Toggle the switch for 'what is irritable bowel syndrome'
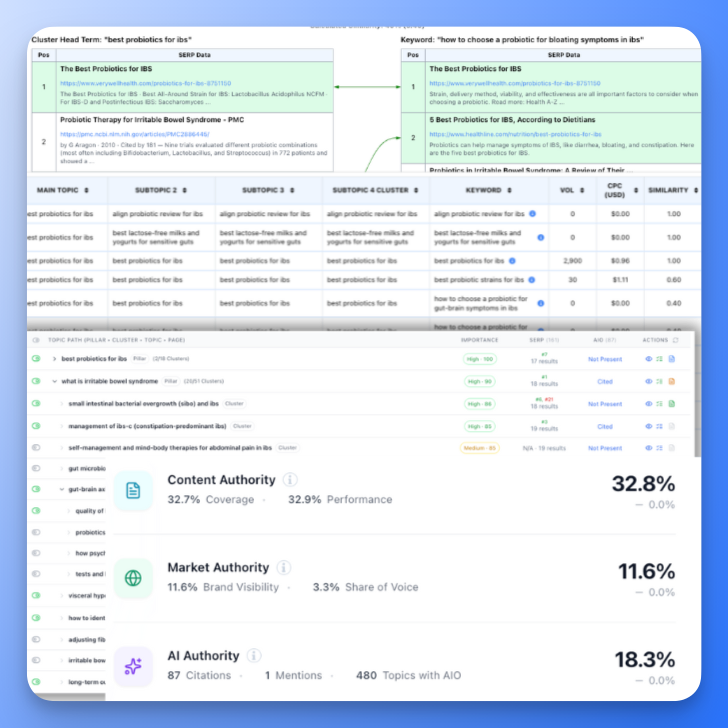The image size is (728, 728). pyautogui.click(x=36, y=381)
